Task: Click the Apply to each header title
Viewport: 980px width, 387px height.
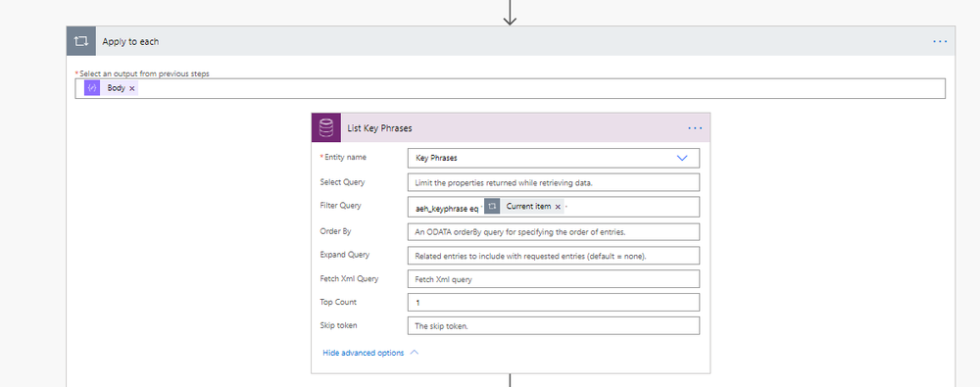Action: 130,41
